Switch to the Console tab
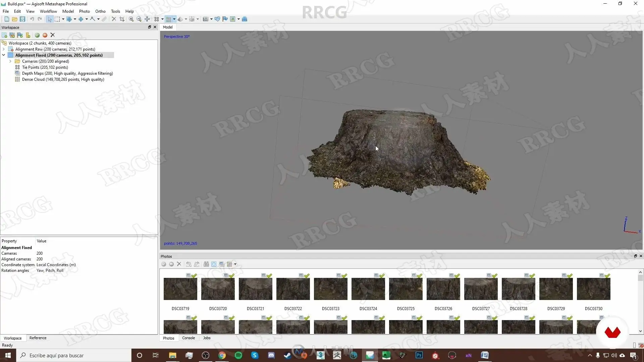Image resolution: width=644 pixels, height=362 pixels. tap(188, 338)
